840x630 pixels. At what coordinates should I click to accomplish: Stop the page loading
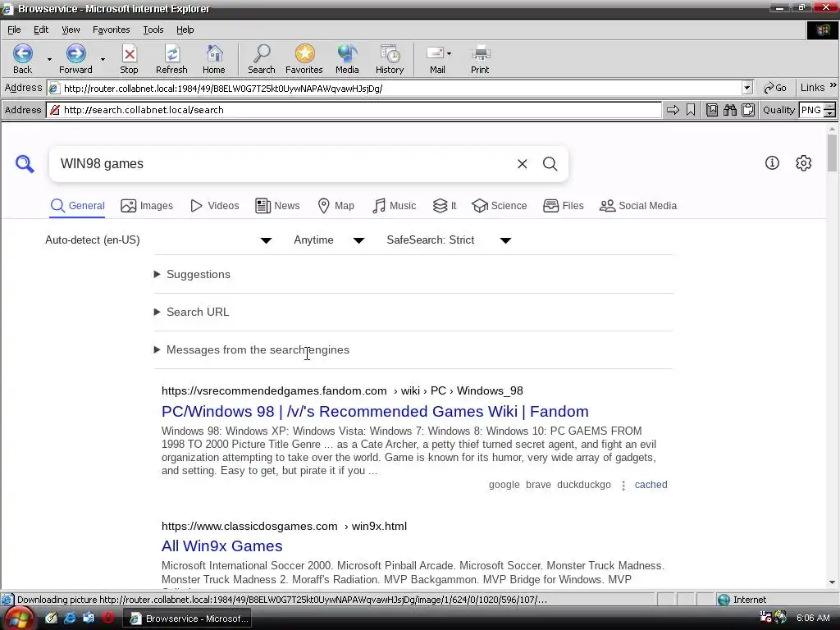tap(129, 59)
